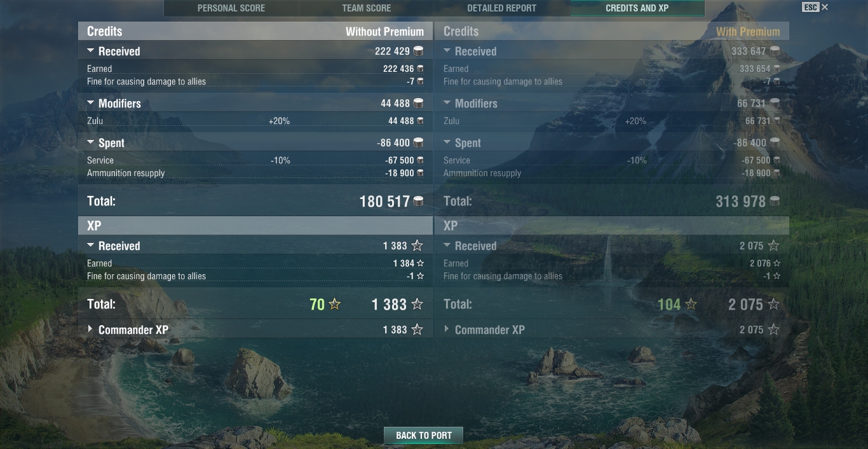Switch to the Personal Score tab
The width and height of the screenshot is (868, 449).
tap(231, 8)
